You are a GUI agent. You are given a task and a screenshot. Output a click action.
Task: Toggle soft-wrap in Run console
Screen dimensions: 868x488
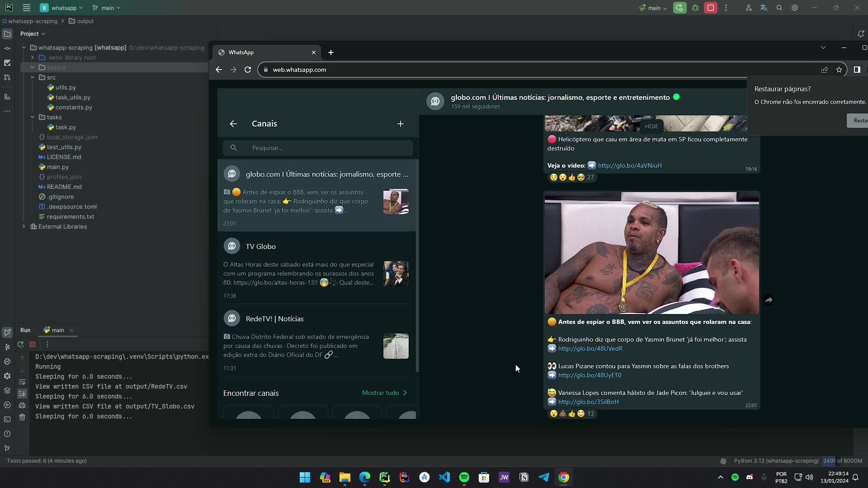pyautogui.click(x=22, y=382)
